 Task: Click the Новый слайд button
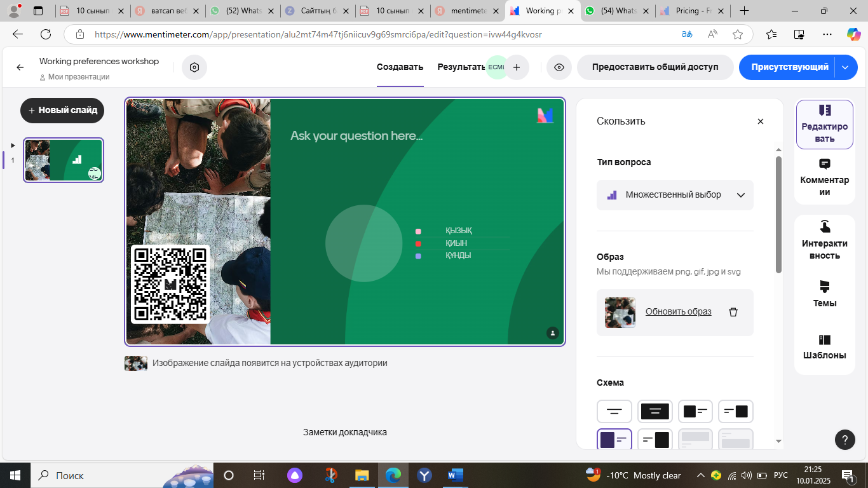(x=62, y=110)
